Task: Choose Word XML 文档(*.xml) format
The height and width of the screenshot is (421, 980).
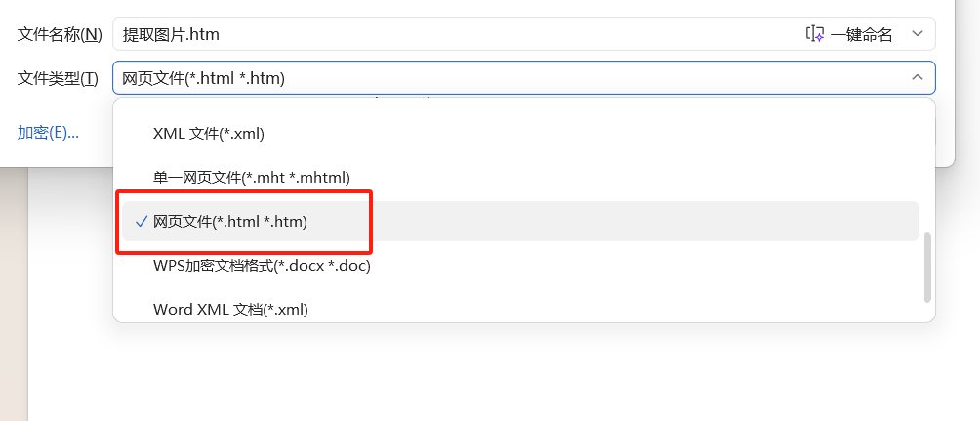Action: pyautogui.click(x=230, y=310)
